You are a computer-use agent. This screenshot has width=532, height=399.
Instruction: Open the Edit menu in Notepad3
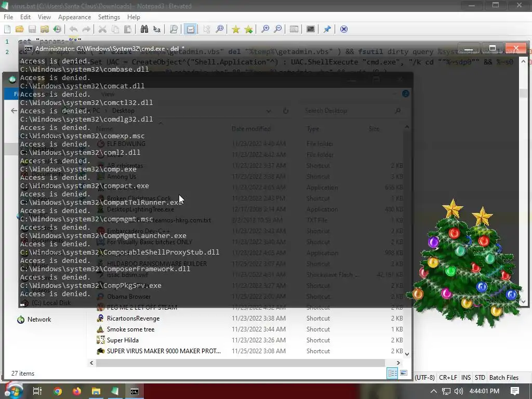click(x=25, y=17)
